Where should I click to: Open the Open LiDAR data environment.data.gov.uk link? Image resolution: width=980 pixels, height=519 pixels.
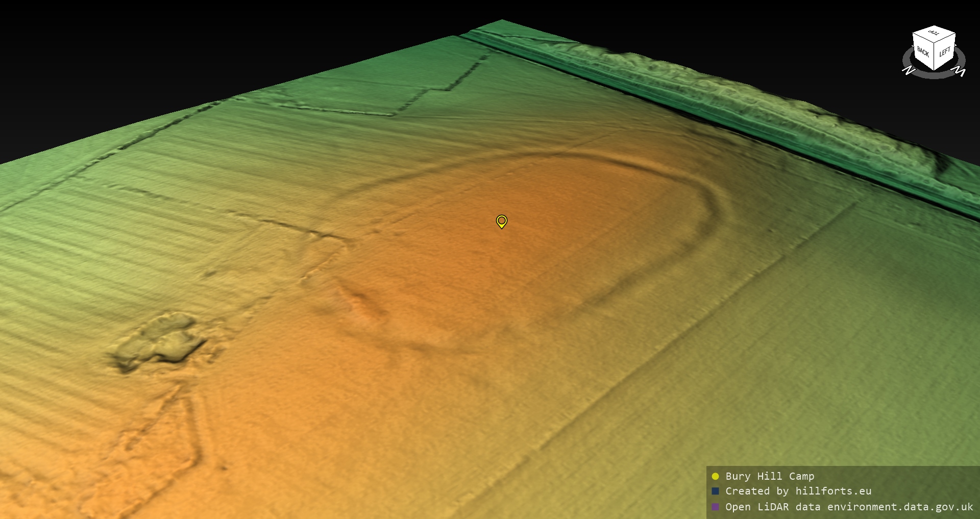(849, 507)
